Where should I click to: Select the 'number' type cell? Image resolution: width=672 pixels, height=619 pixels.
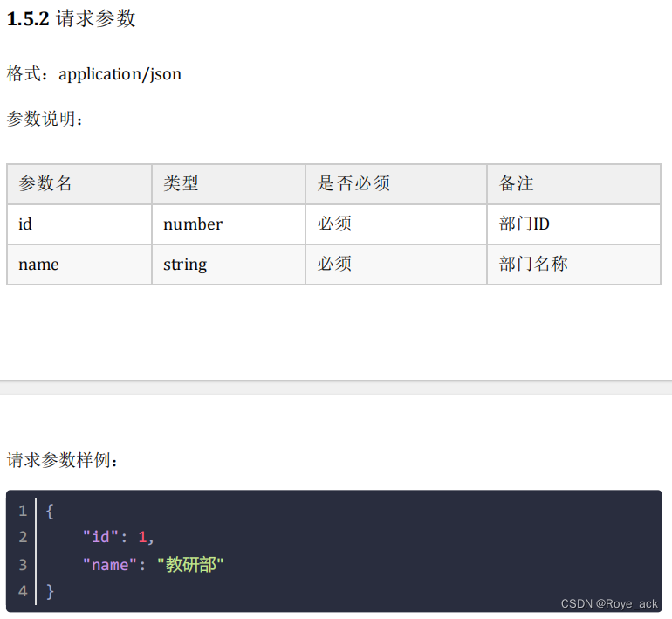click(229, 224)
